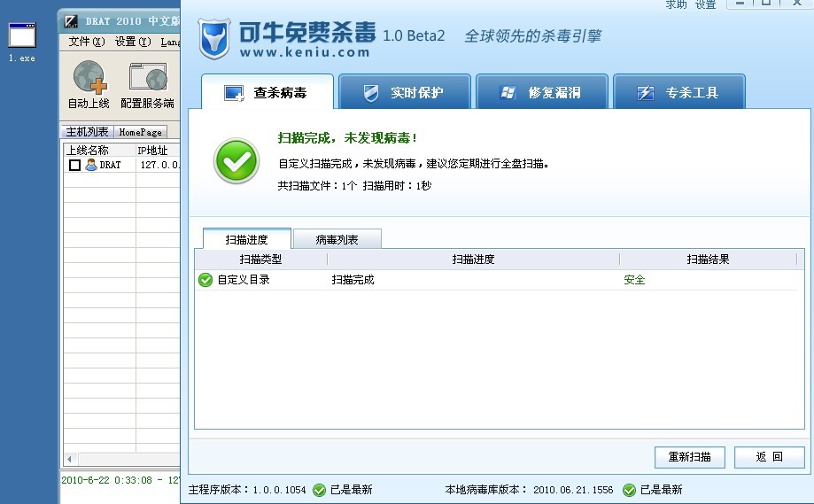The height and width of the screenshot is (504, 814).
Task: Open 文件(X) menu in DRAT window
Action: [x=87, y=42]
